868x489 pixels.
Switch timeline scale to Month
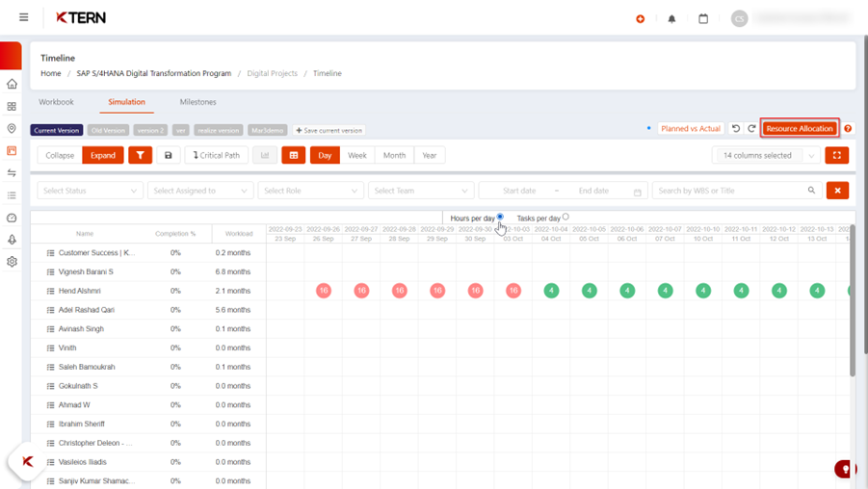[x=394, y=155]
